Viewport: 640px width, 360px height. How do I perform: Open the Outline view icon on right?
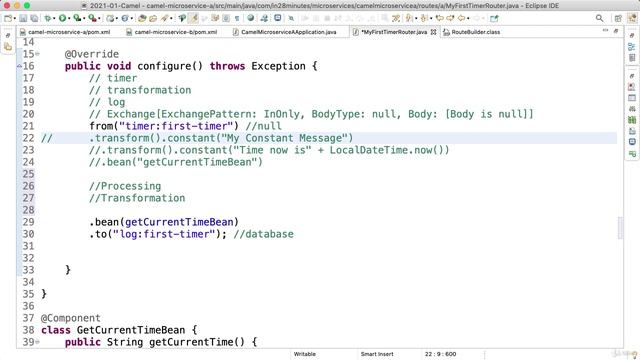point(632,46)
